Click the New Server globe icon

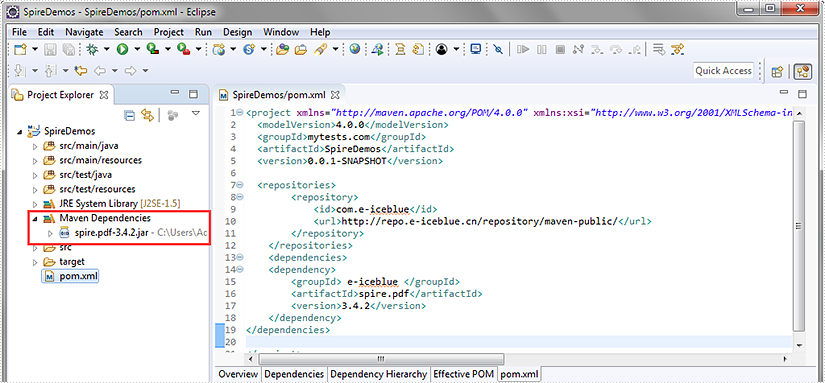pos(219,49)
